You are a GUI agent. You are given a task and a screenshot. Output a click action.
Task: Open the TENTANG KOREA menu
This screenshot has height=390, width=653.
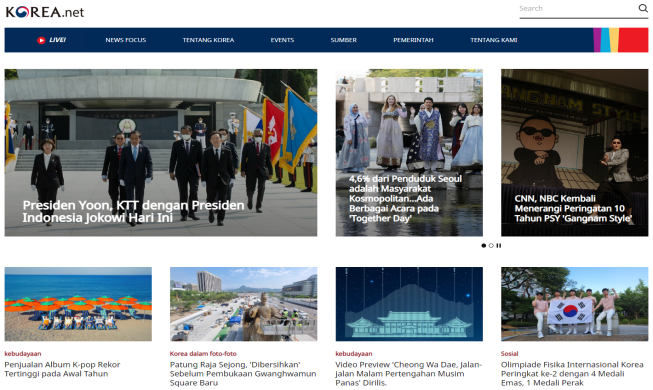point(208,40)
